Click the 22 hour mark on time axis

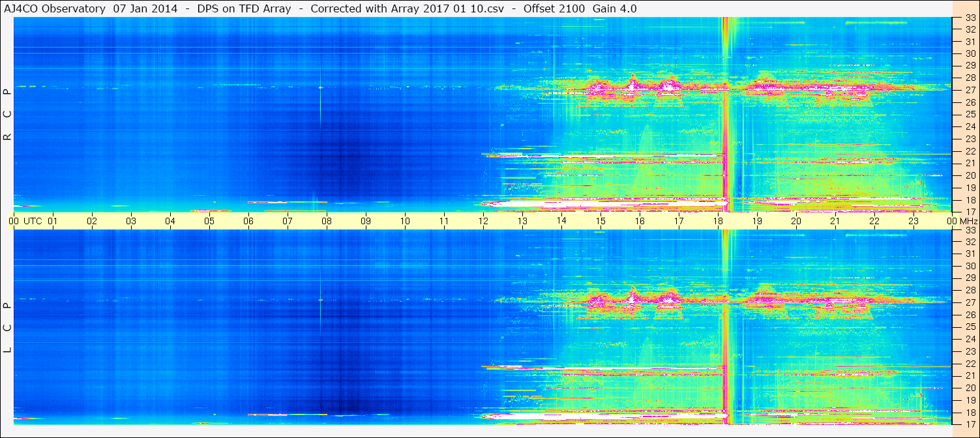point(874,221)
